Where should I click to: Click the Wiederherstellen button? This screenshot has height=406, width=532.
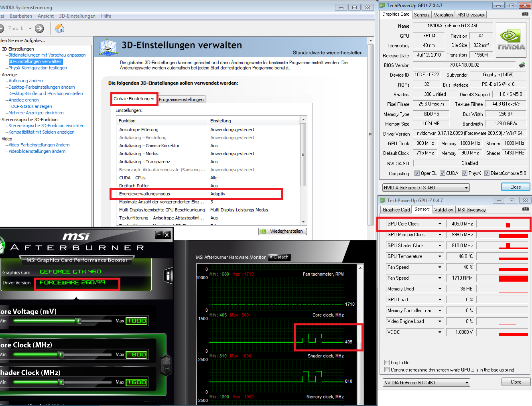tap(283, 231)
